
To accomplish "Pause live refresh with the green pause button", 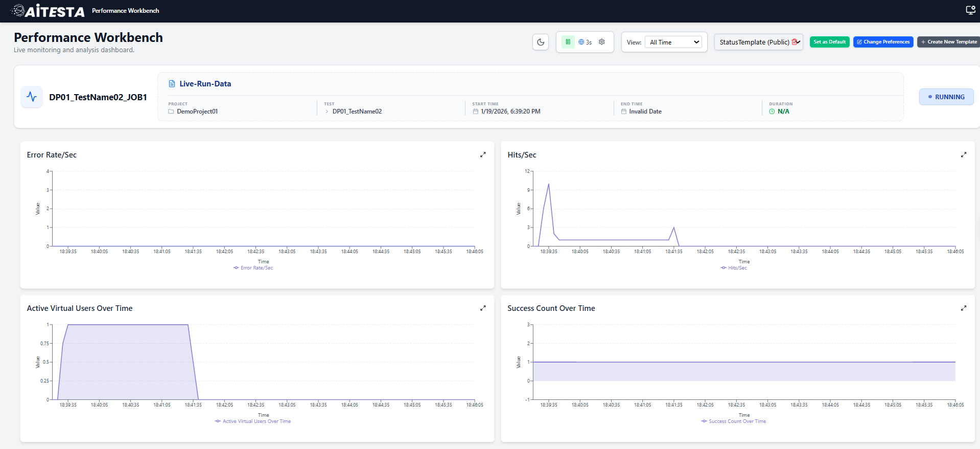I will pos(568,42).
